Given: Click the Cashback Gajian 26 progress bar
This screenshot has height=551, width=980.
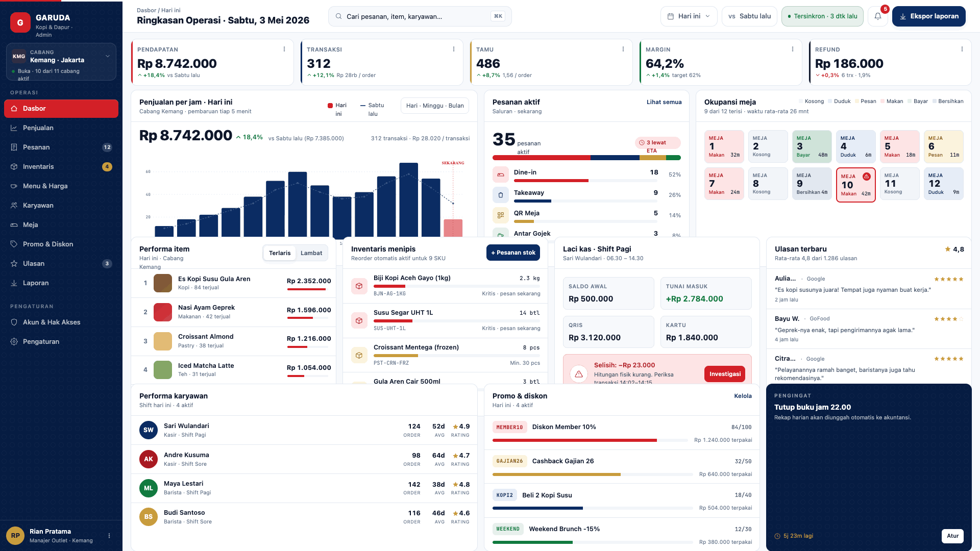Looking at the screenshot, I should 593,474.
